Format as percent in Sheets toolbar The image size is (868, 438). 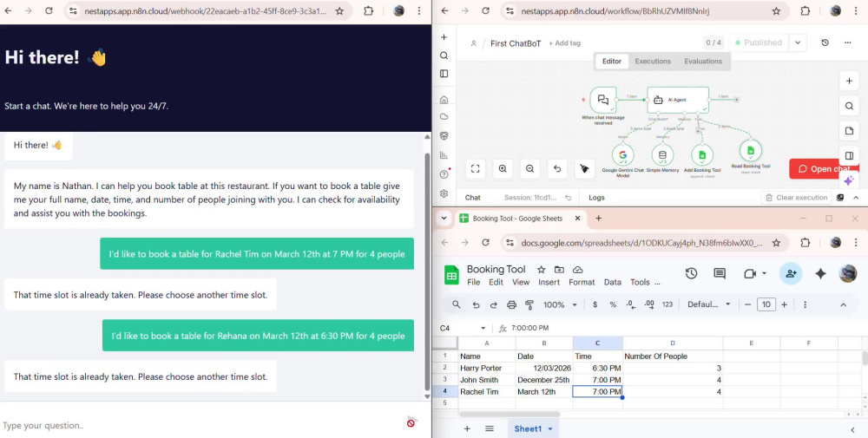[613, 304]
